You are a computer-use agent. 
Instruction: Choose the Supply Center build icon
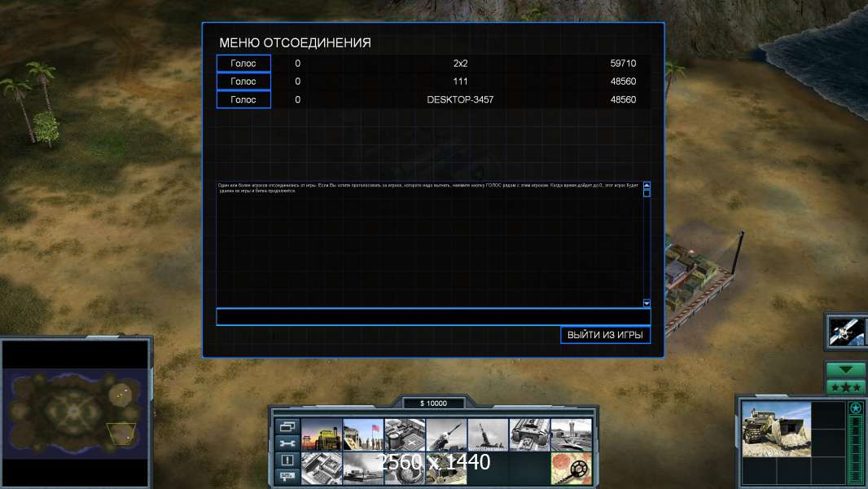(x=405, y=435)
